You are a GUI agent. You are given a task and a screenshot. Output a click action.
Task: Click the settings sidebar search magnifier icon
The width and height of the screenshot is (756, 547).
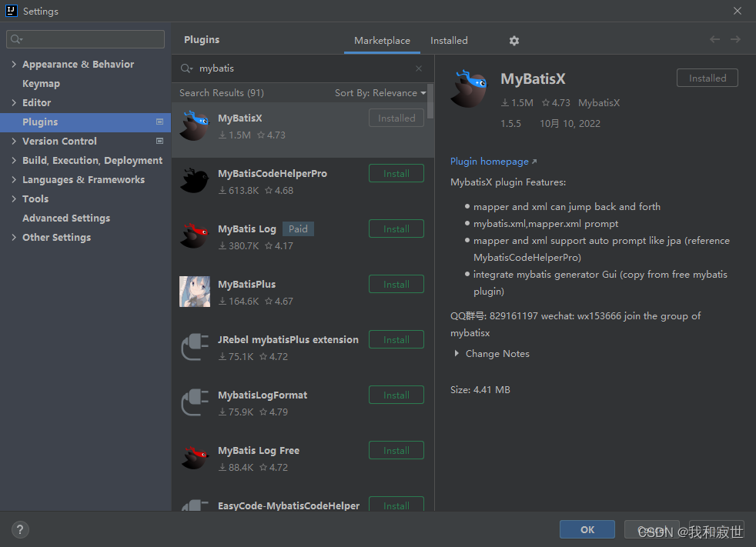coord(16,39)
